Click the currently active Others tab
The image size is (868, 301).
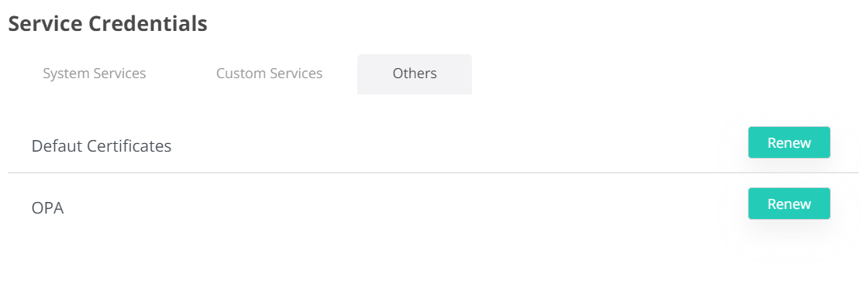click(x=415, y=74)
